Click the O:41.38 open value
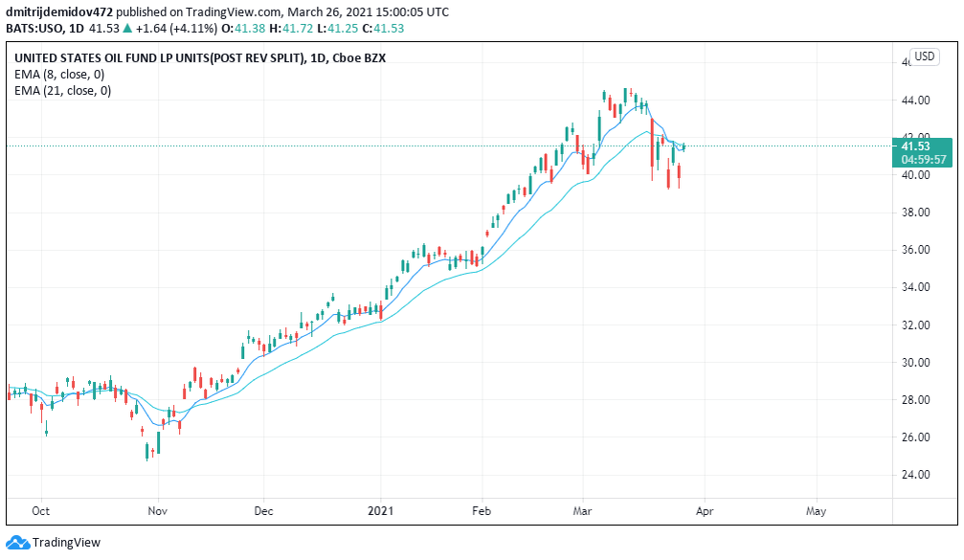The image size is (964, 560). tap(243, 29)
